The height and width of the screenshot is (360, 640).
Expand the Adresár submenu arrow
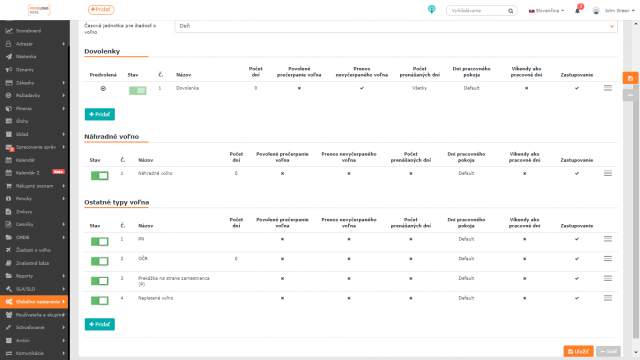pyautogui.click(x=64, y=44)
